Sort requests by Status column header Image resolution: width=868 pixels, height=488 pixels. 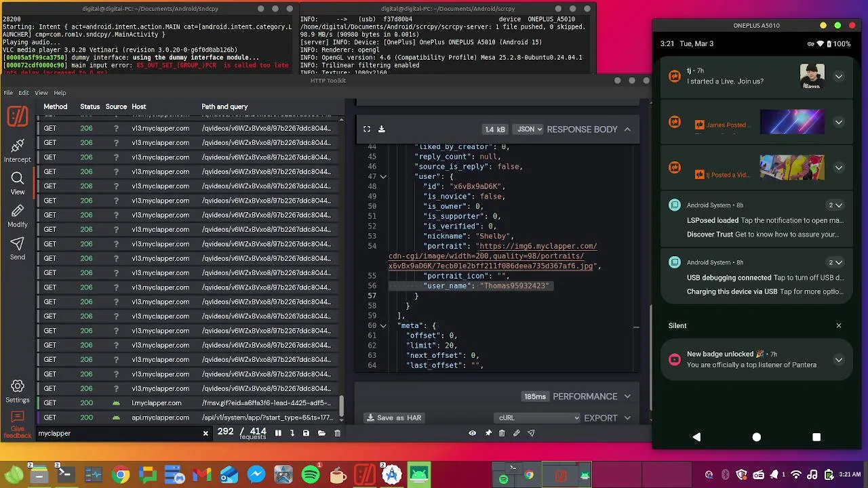(90, 106)
